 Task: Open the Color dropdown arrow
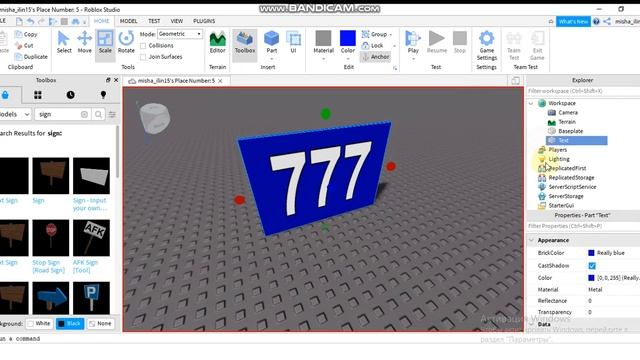click(x=348, y=59)
